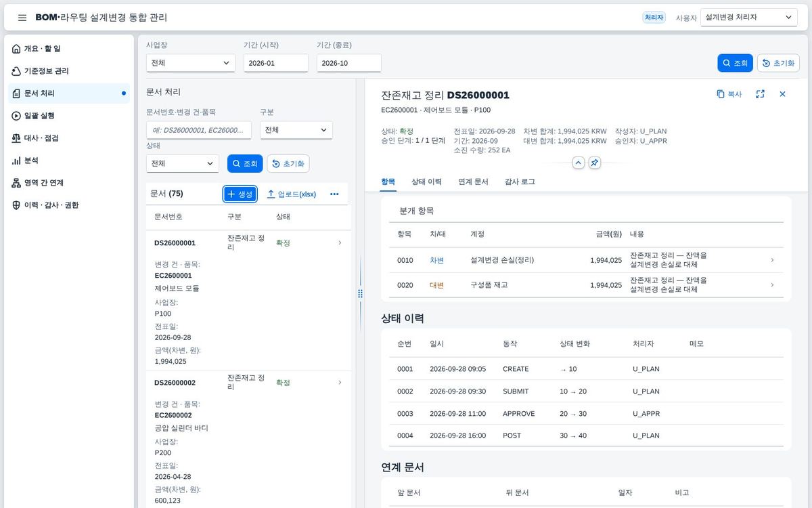Select document number DS26000001 in the list
The image size is (812, 508).
coord(175,243)
